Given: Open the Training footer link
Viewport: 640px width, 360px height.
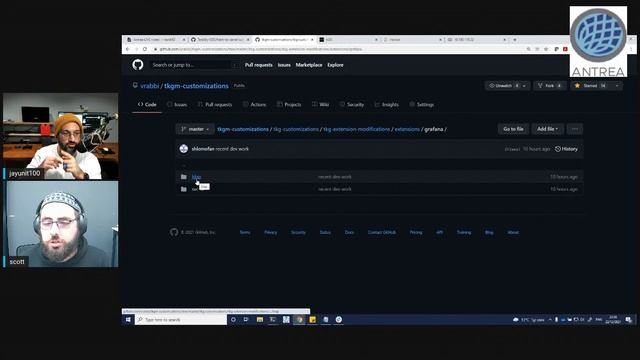Looking at the screenshot, I should pos(464,232).
